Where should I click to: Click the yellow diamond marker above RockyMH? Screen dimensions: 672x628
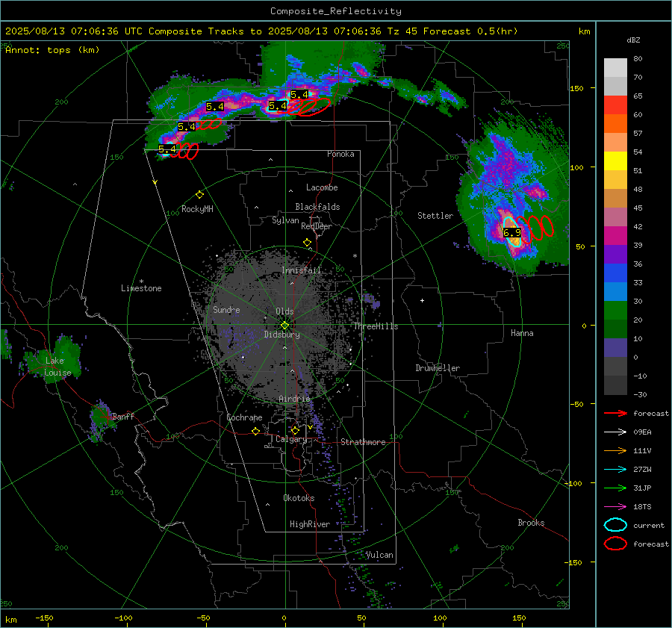(199, 195)
